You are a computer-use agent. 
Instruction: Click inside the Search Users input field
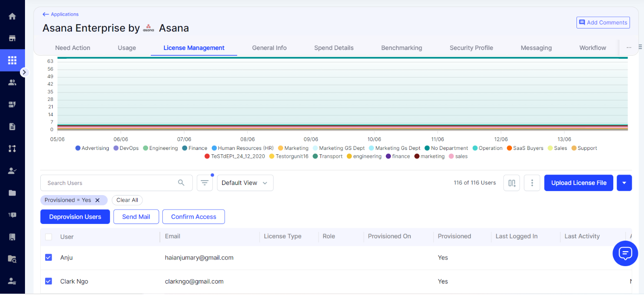click(x=110, y=183)
